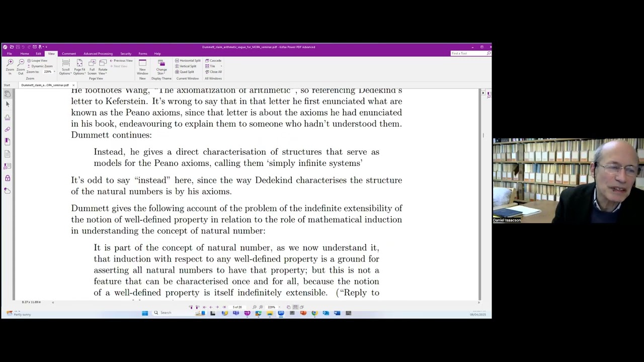Open the security lock panel in sidebar

tap(8, 178)
